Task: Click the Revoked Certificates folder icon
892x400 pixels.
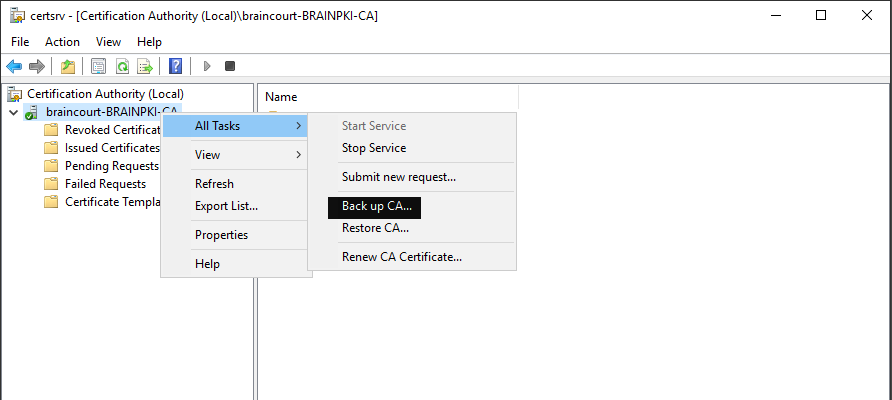Action: point(51,130)
